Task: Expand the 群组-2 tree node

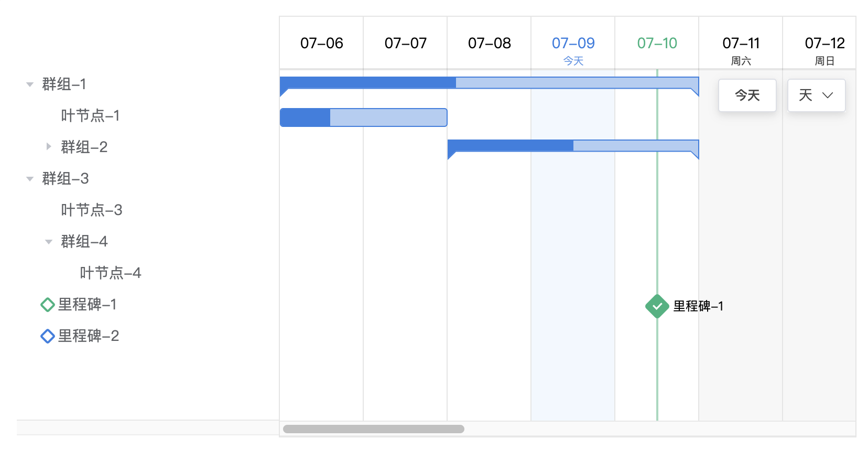Action: click(49, 147)
